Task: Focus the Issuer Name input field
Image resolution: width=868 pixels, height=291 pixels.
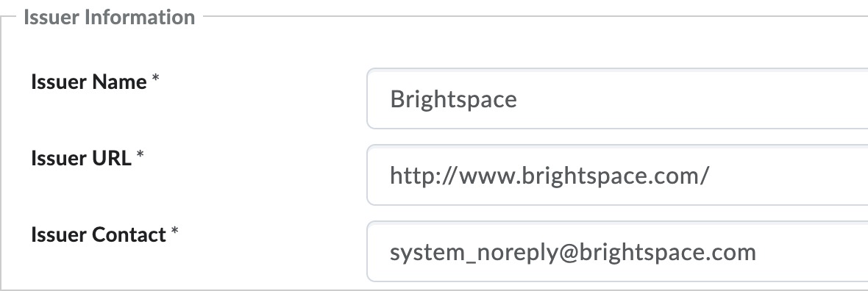Action: [x=617, y=98]
